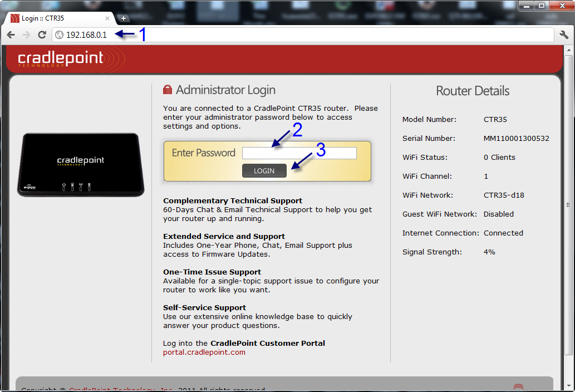Image resolution: width=575 pixels, height=392 pixels.
Task: Click the One-Time Issue Support heading
Action: pos(212,272)
